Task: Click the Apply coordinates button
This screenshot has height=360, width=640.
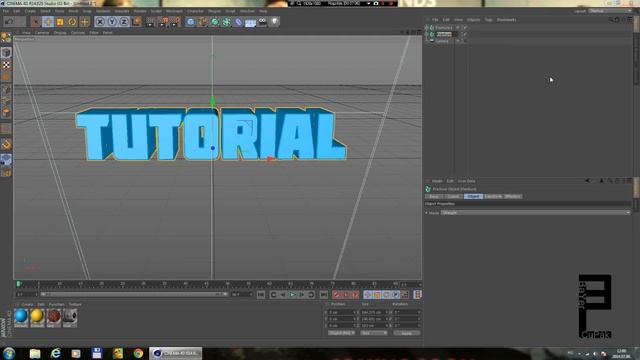Action: click(407, 333)
